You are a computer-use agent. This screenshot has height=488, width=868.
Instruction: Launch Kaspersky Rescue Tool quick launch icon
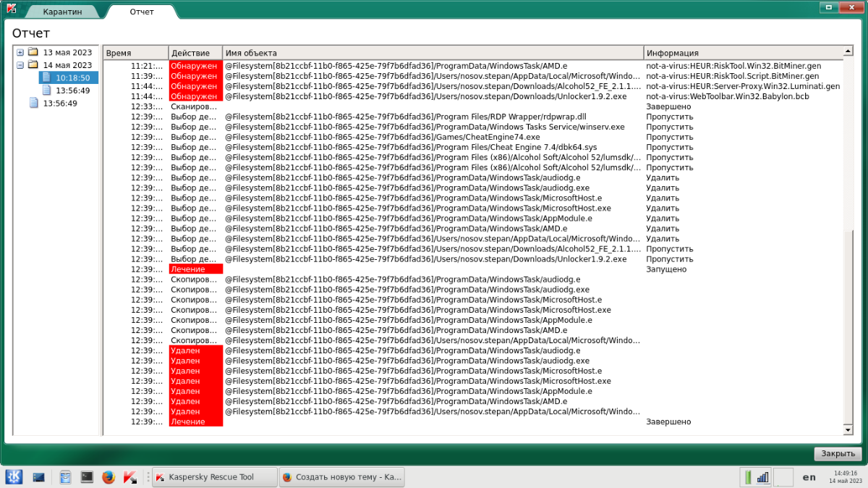click(x=130, y=477)
